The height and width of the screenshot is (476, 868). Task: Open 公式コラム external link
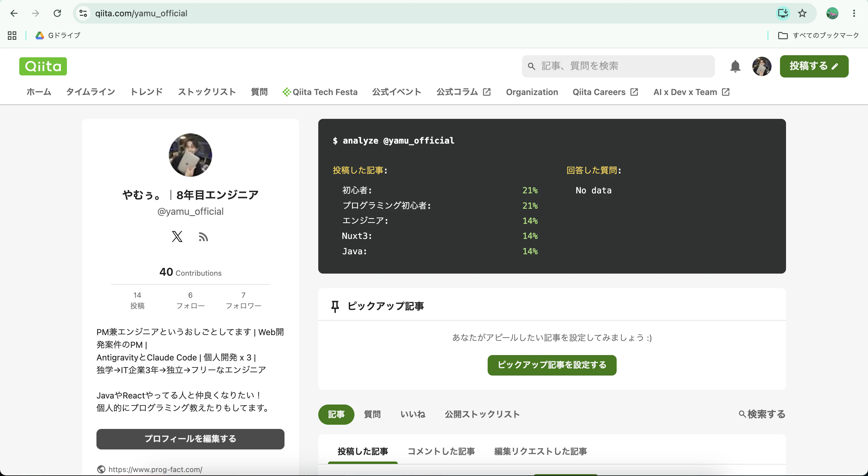click(x=463, y=92)
